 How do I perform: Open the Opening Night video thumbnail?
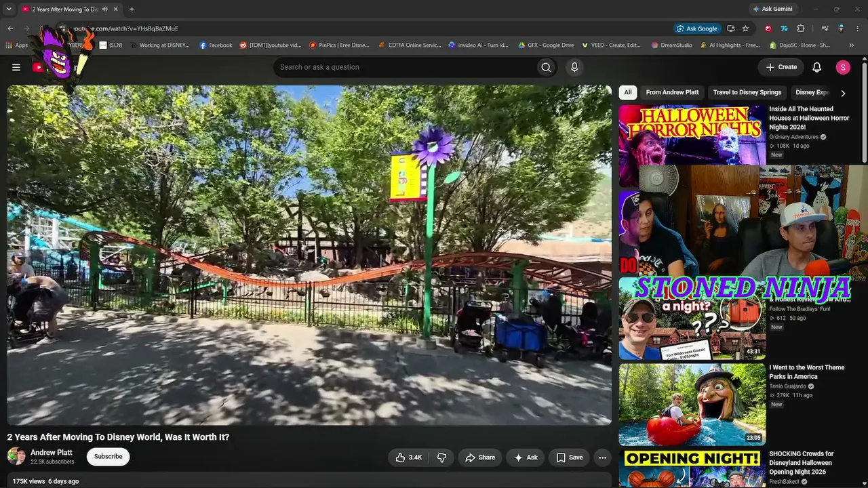[692, 469]
